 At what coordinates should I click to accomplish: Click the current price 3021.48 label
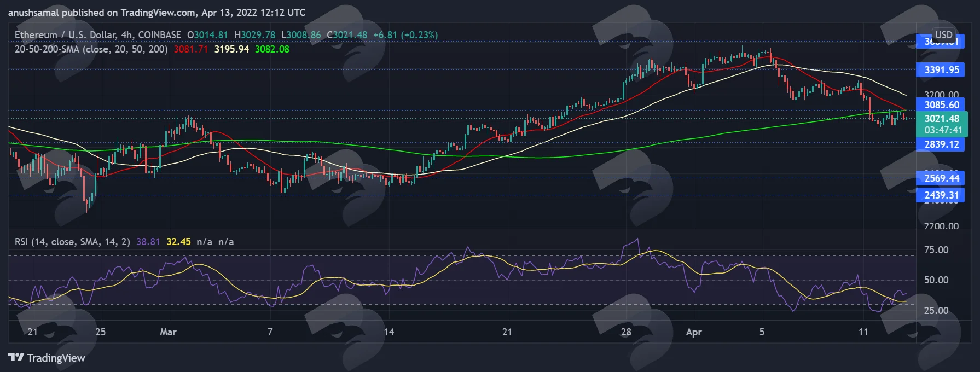point(942,118)
